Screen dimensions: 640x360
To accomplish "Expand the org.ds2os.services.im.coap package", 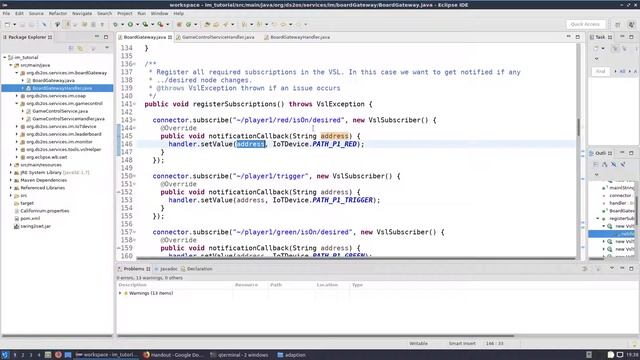I will coord(17,96).
